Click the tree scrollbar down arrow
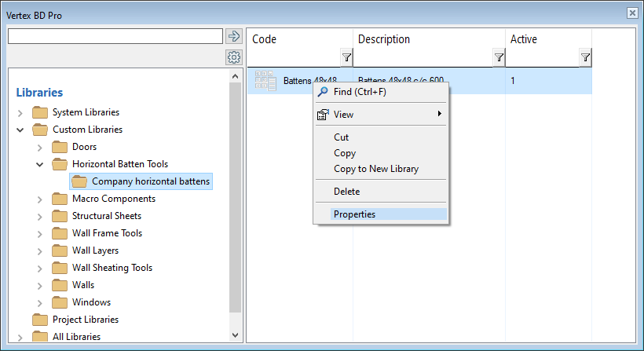Viewport: 644px width, 351px height. coord(235,335)
